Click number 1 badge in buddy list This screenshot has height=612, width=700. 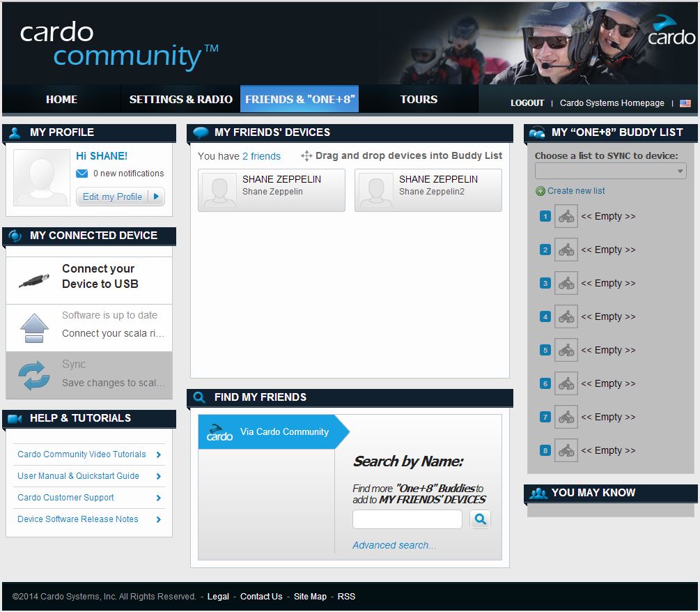click(x=545, y=217)
